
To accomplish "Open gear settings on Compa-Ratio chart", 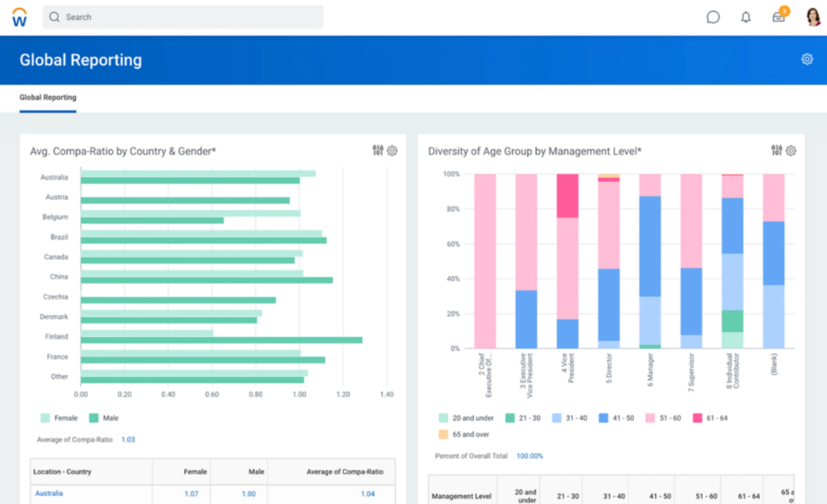I will [x=392, y=150].
